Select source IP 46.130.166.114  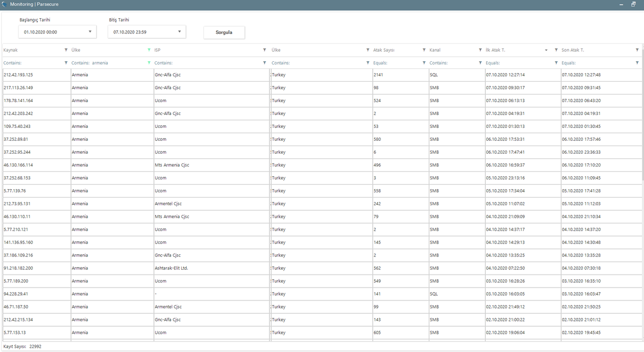tap(18, 165)
